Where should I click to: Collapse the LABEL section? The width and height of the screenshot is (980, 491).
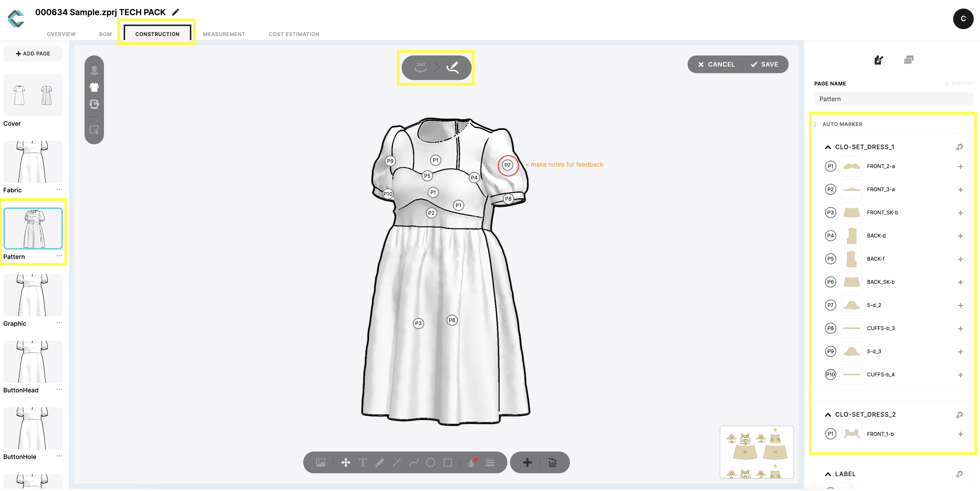[x=828, y=474]
